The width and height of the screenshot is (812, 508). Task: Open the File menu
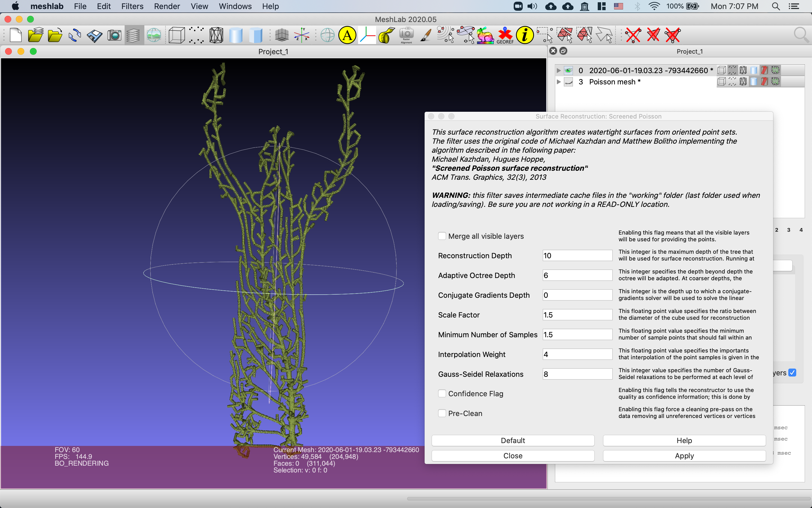point(80,6)
